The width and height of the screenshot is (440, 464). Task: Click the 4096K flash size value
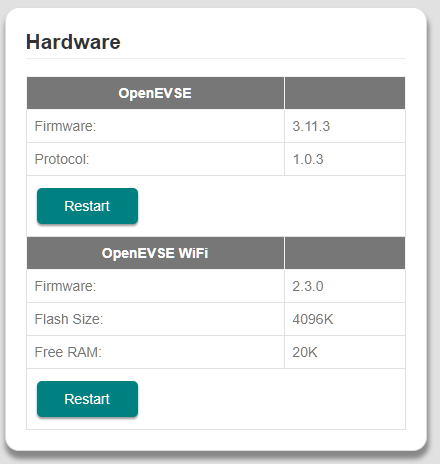pos(313,319)
